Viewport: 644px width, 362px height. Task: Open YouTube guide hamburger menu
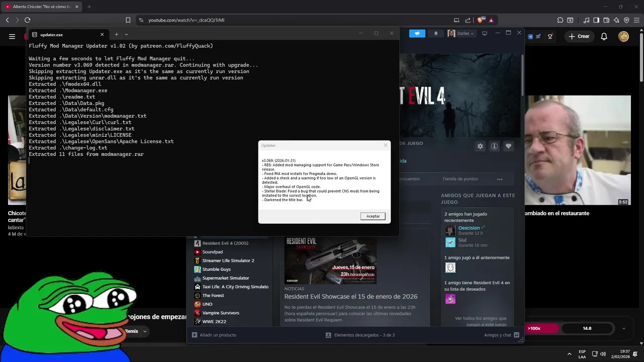coord(12,36)
